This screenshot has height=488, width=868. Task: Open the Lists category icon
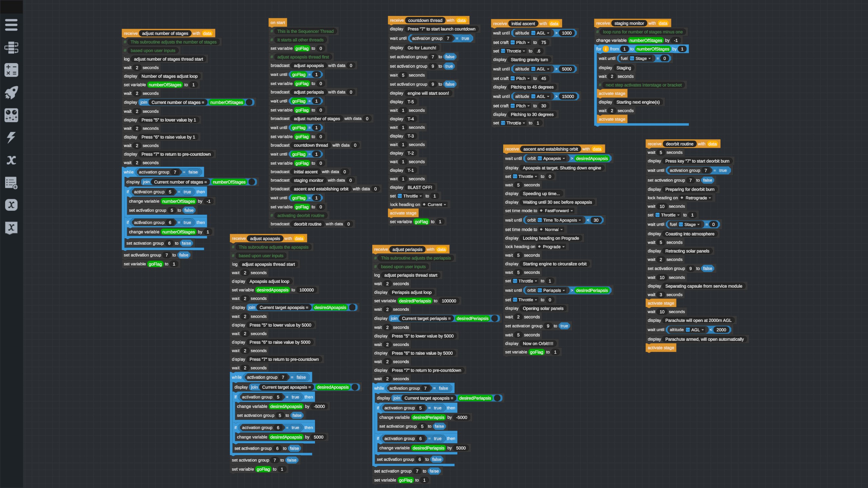pos(11,183)
